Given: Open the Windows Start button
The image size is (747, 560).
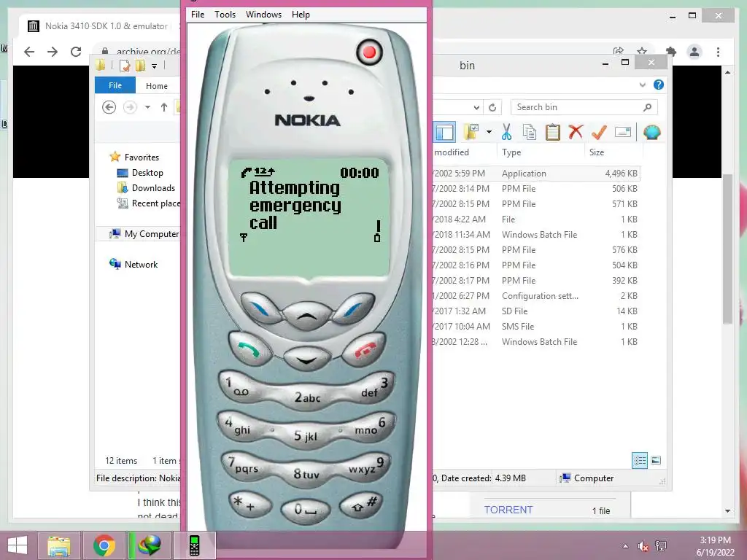Looking at the screenshot, I should pyautogui.click(x=18, y=545).
